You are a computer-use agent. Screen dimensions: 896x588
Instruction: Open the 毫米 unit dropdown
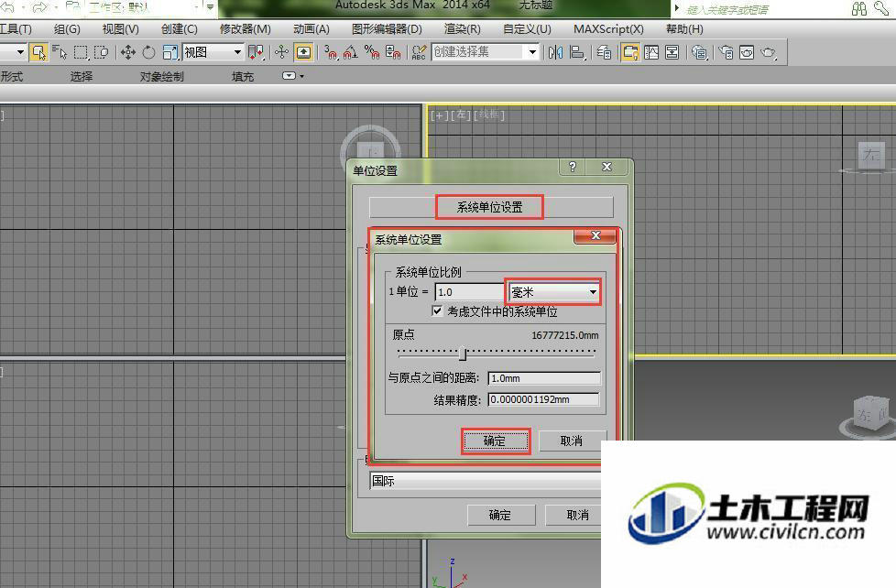(553, 292)
